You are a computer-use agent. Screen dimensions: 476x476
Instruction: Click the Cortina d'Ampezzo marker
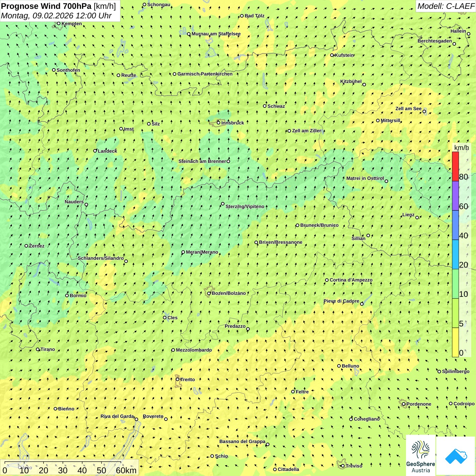(x=327, y=280)
